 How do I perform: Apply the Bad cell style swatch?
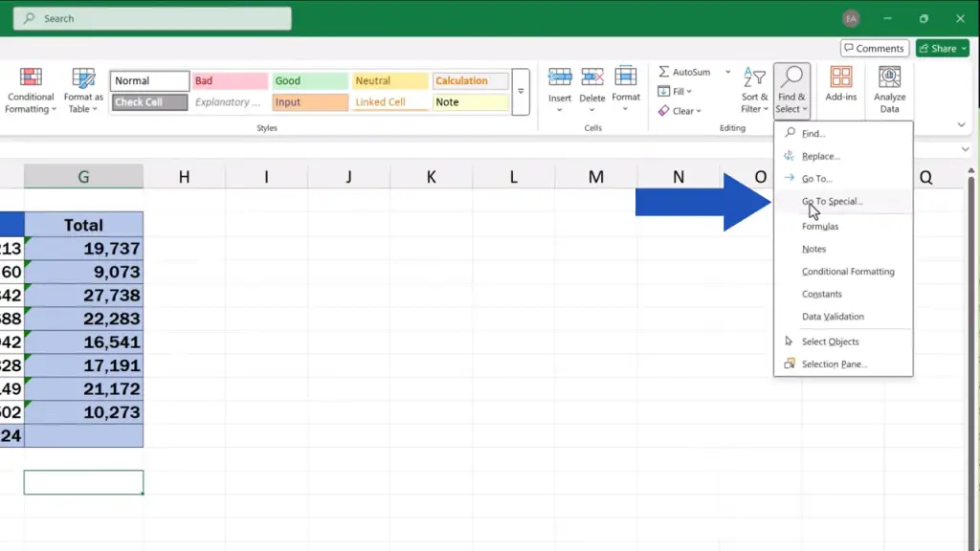point(230,81)
